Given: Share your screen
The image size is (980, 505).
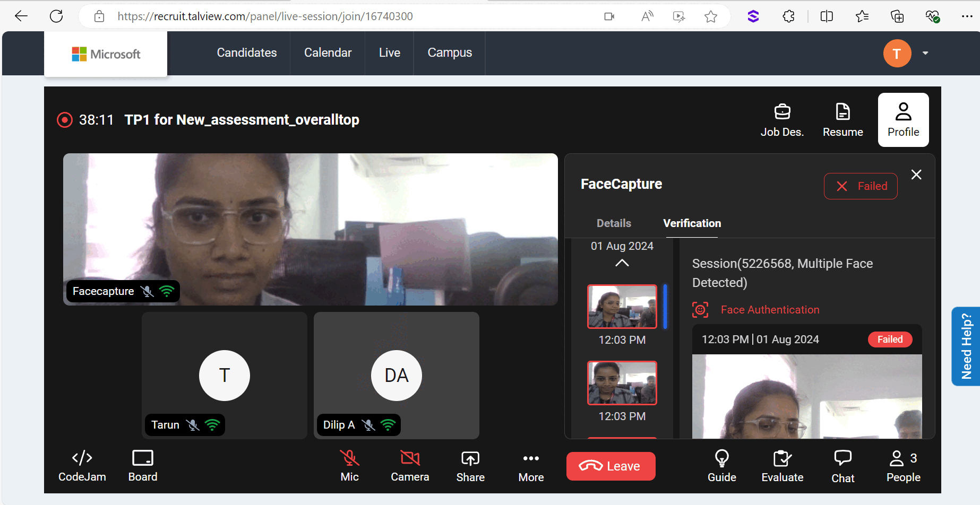Looking at the screenshot, I should 470,466.
